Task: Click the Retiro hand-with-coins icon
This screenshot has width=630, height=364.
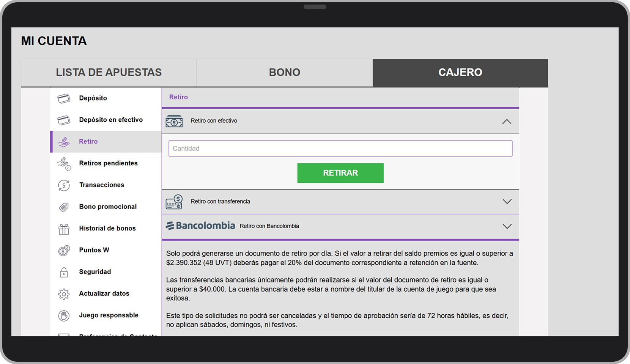Action: 64,141
